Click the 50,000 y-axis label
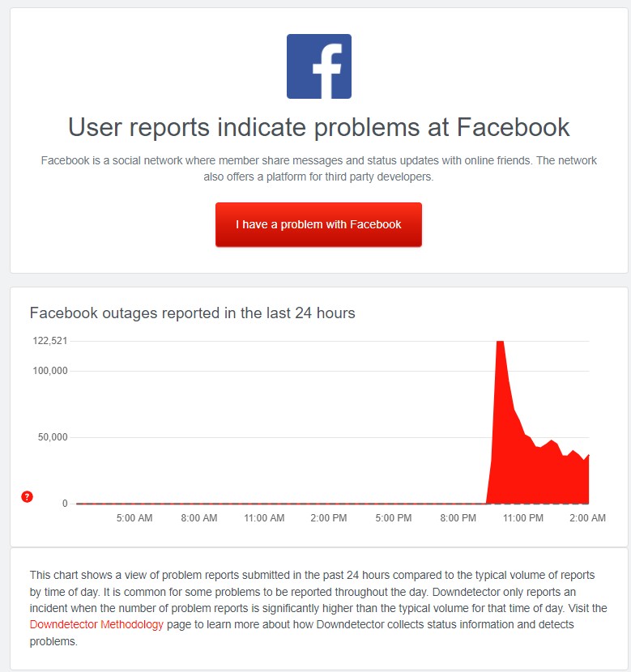Viewport: 631px width, 672px height. (53, 437)
